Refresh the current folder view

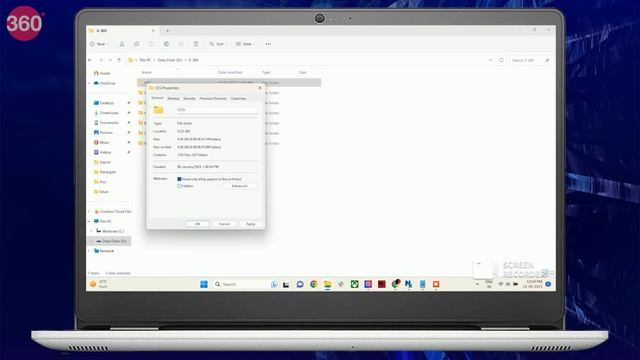(501, 60)
